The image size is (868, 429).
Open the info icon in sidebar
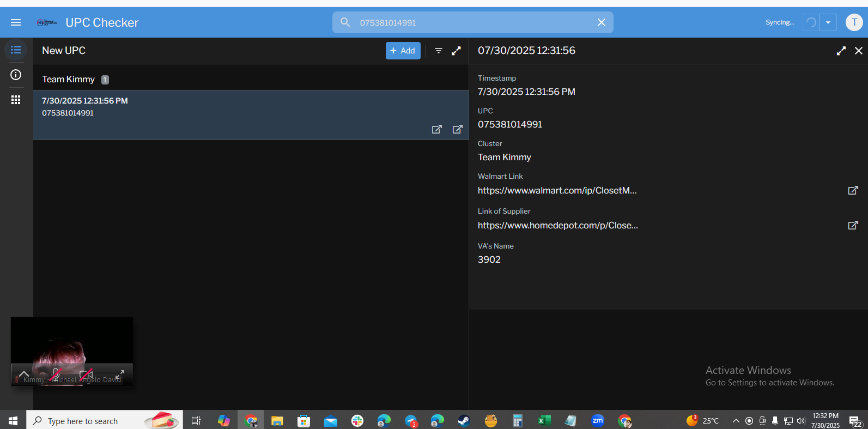pyautogui.click(x=16, y=75)
